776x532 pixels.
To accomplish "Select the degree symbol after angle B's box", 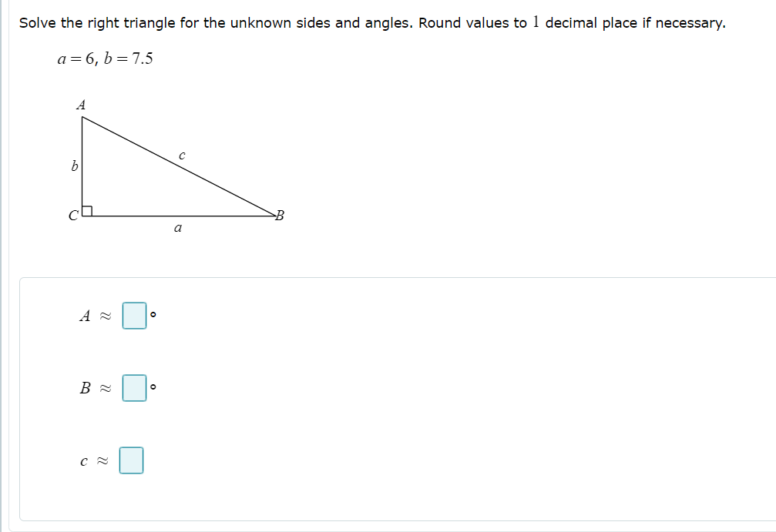I will [153, 388].
